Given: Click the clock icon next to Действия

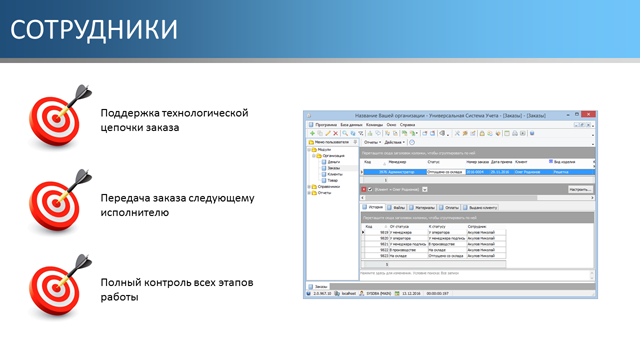Looking at the screenshot, I should [x=412, y=142].
